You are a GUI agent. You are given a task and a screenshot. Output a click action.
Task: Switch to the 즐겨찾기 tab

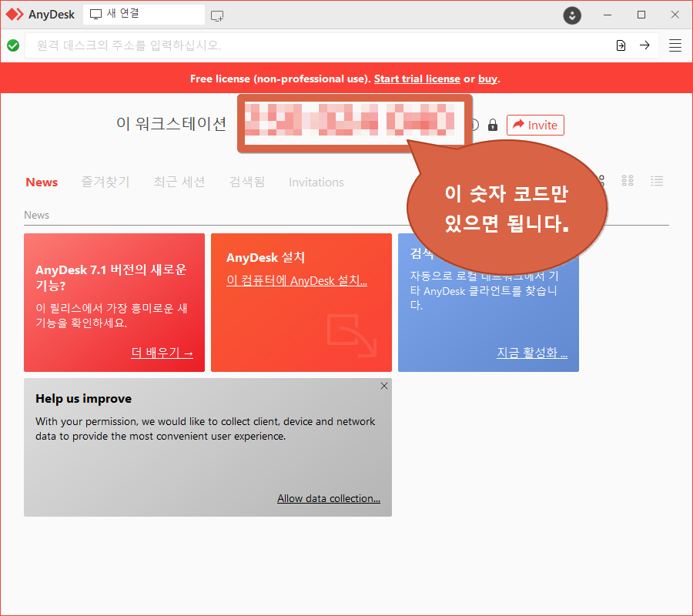[x=105, y=182]
